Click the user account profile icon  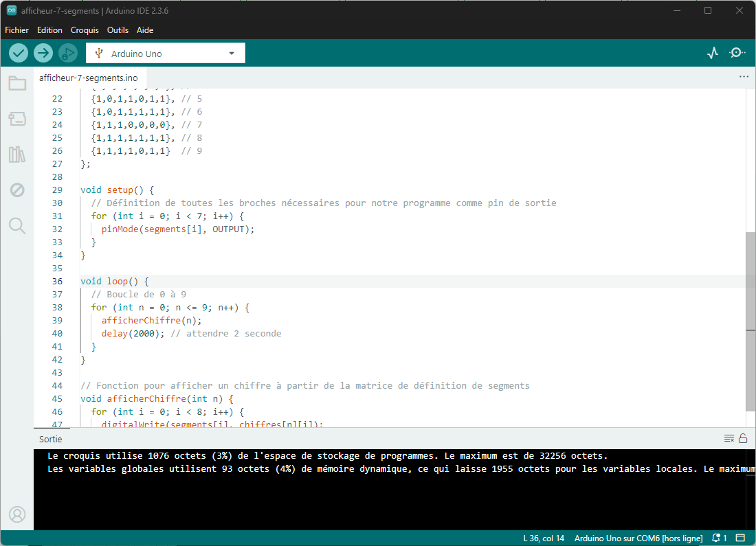[17, 514]
